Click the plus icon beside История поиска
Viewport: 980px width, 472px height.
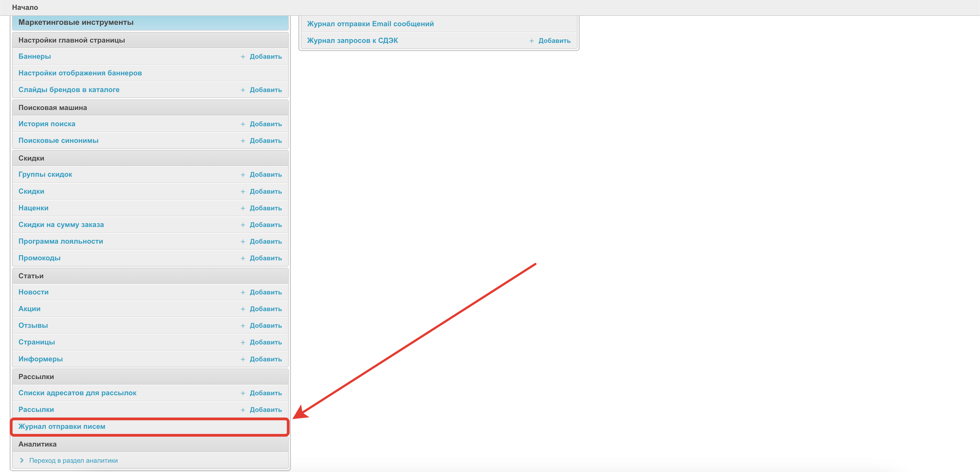pyautogui.click(x=243, y=124)
